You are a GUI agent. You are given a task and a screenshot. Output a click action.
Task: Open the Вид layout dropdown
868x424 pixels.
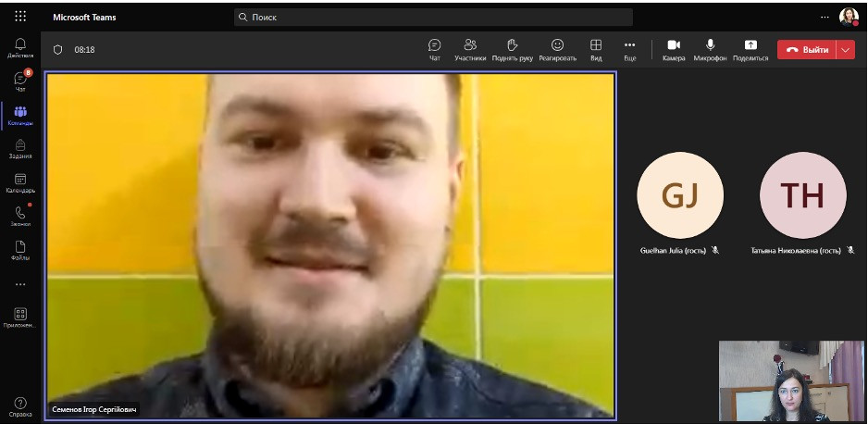[596, 49]
